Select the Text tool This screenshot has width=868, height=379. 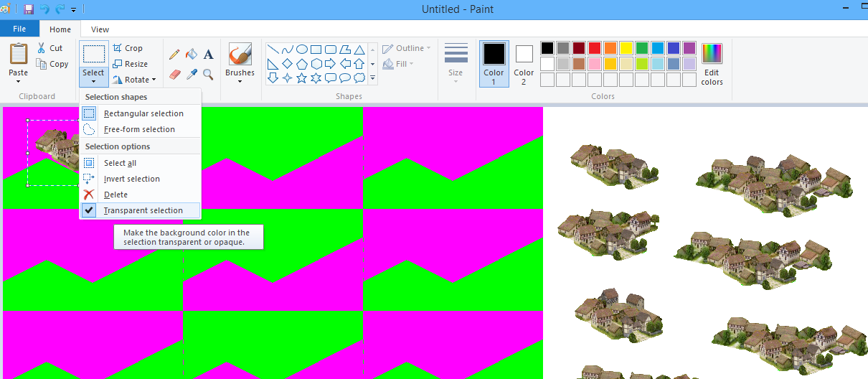[x=209, y=55]
